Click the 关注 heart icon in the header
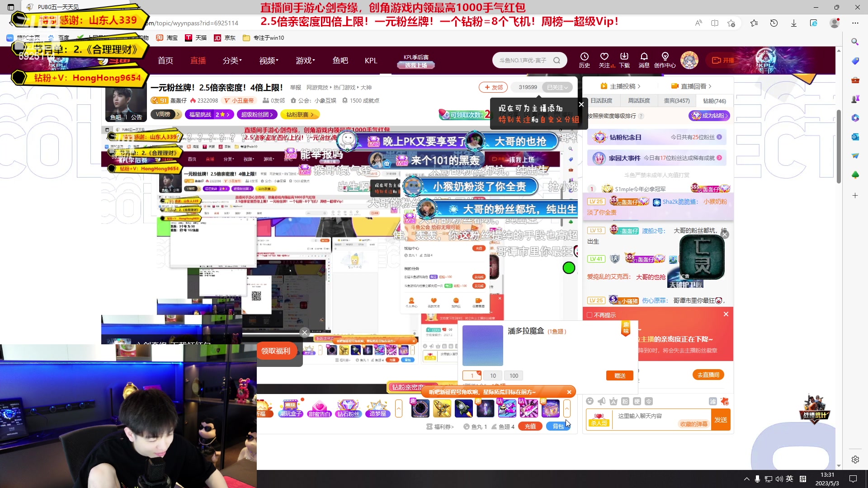This screenshot has width=868, height=488. pyautogui.click(x=604, y=56)
